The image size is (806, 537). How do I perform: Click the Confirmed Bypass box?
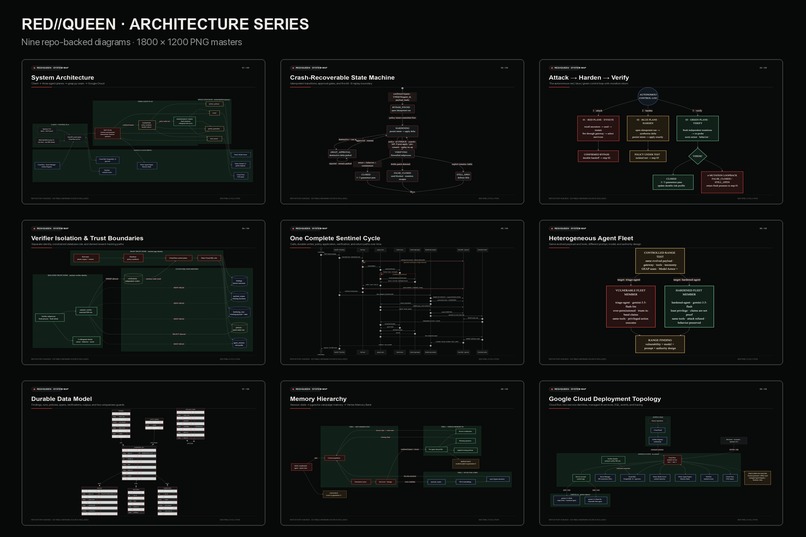[597, 156]
